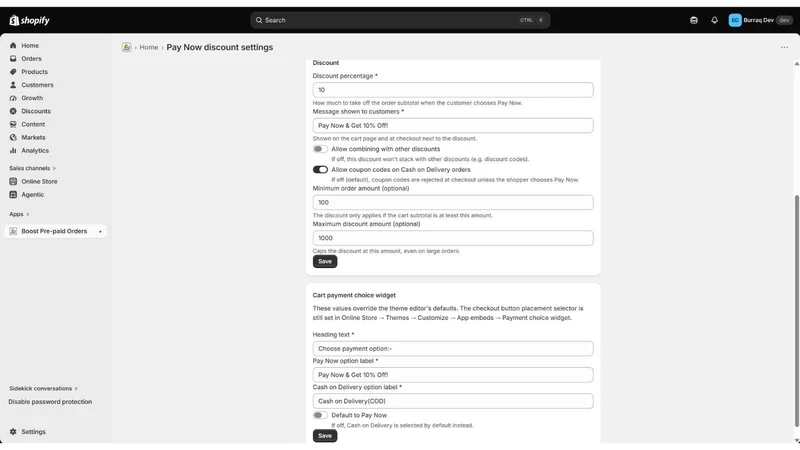Click the Settings gear icon
The image size is (800, 450).
[x=13, y=432]
